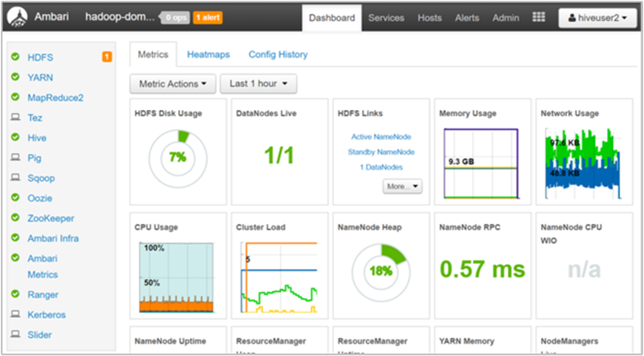Open the Metric Actions dropdown
Image resolution: width=644 pixels, height=356 pixels.
172,84
